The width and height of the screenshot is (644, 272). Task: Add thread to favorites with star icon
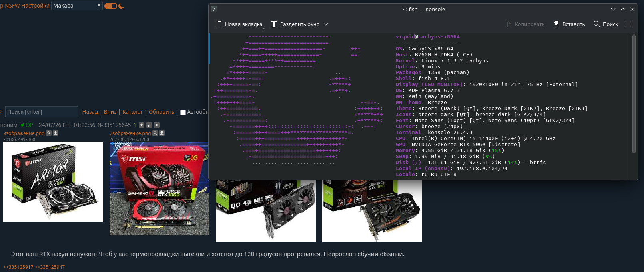point(142,125)
